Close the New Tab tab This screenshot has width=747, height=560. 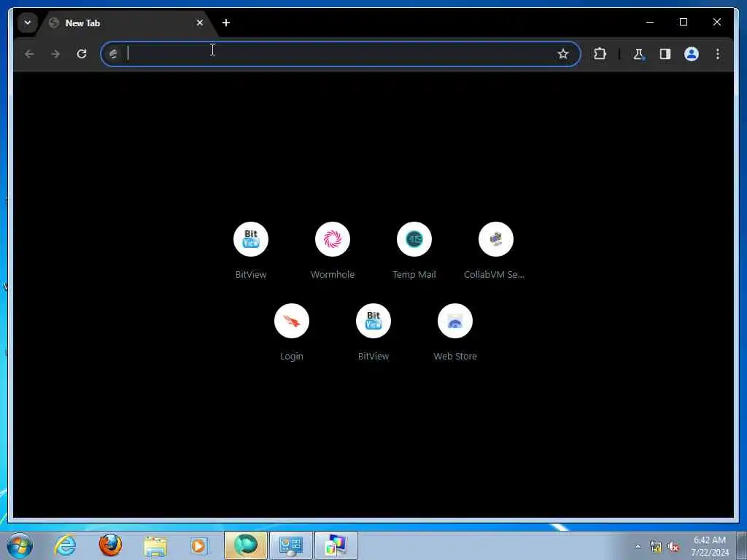tap(200, 23)
